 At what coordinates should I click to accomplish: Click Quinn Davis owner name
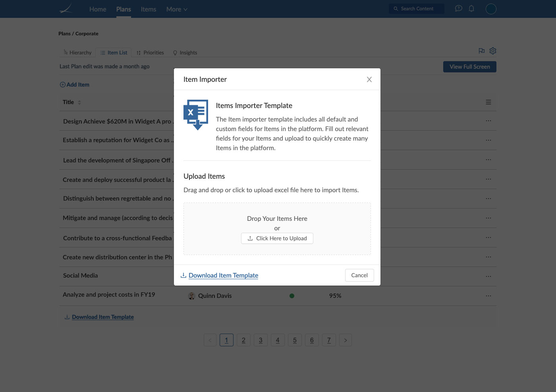pyautogui.click(x=215, y=296)
